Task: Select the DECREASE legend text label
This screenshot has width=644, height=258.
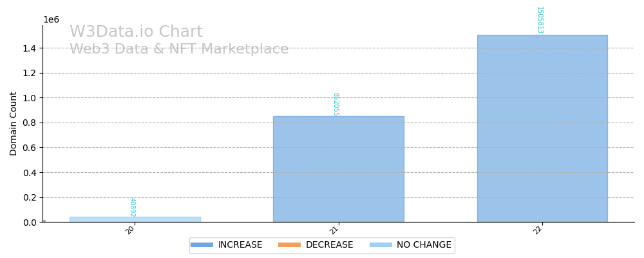Action: [329, 245]
